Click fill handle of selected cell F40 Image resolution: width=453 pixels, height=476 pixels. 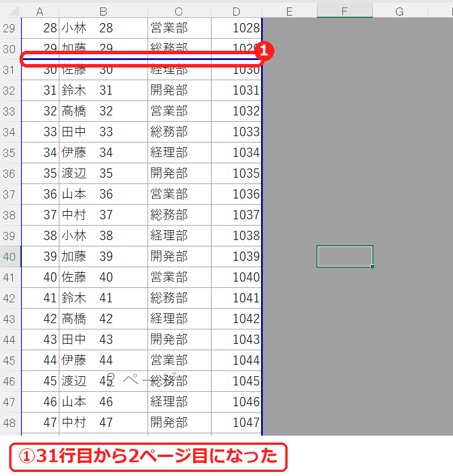(372, 267)
